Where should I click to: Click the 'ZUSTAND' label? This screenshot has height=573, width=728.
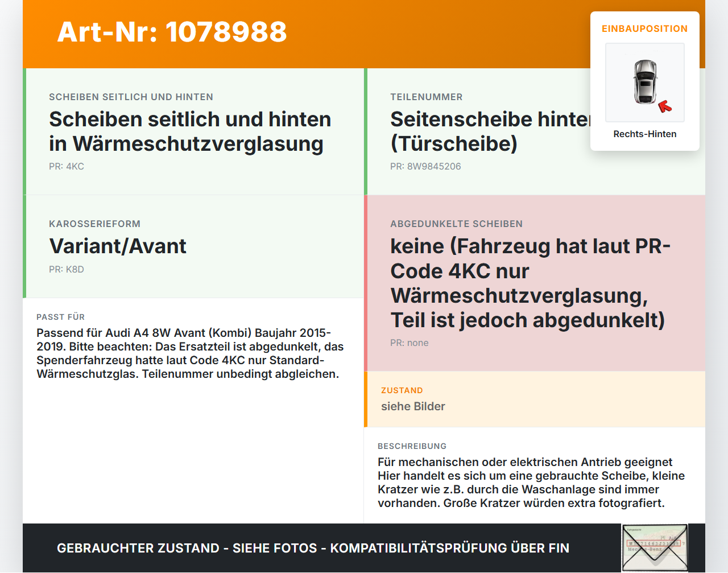pos(402,390)
